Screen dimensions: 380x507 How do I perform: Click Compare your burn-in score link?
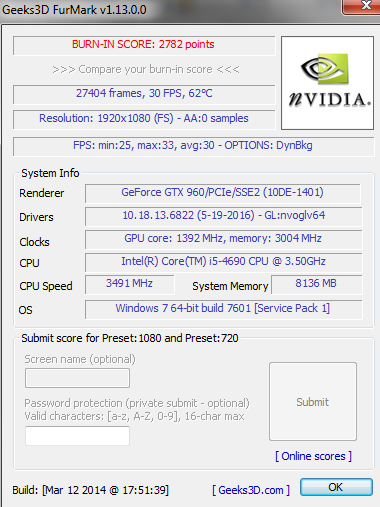click(x=146, y=69)
